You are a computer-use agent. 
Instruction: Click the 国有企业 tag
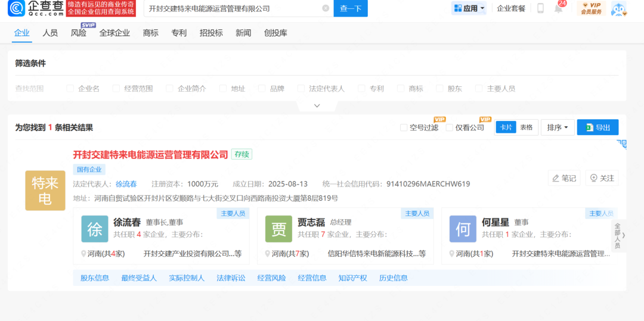pos(89,169)
